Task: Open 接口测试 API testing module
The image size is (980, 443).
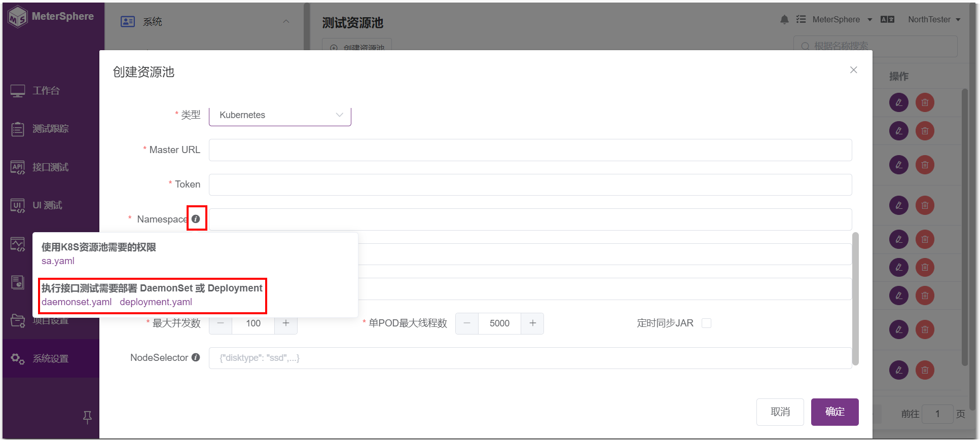Action: point(40,167)
